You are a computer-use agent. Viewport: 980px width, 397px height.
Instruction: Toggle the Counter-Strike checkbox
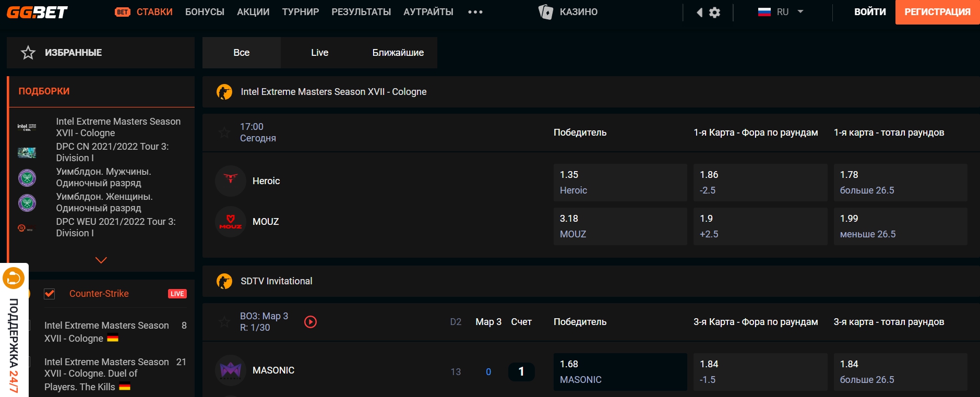pos(50,294)
